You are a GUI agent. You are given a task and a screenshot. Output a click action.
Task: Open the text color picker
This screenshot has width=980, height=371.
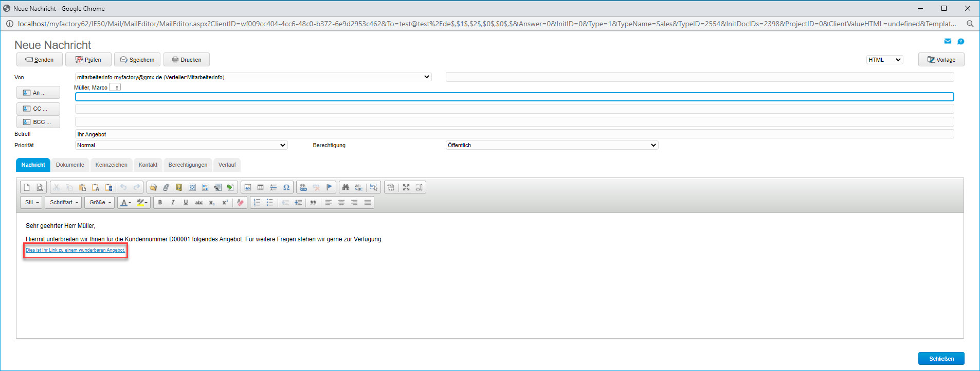(125, 203)
